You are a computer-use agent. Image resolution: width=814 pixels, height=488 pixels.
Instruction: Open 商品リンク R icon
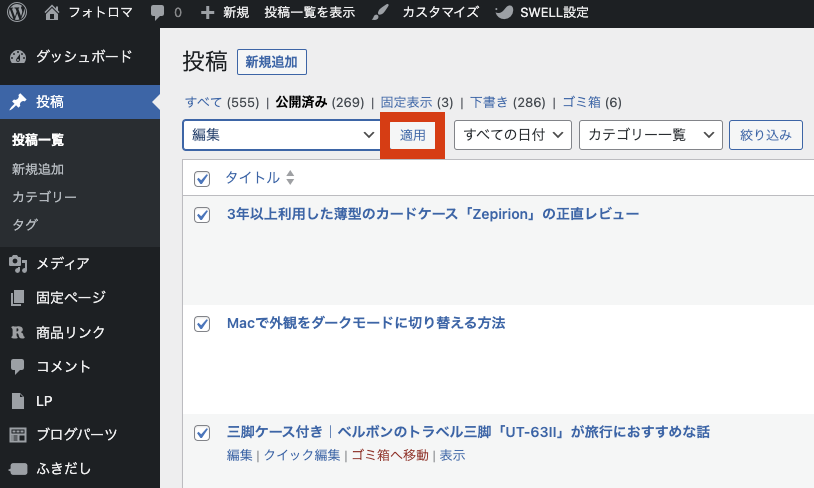click(x=18, y=332)
